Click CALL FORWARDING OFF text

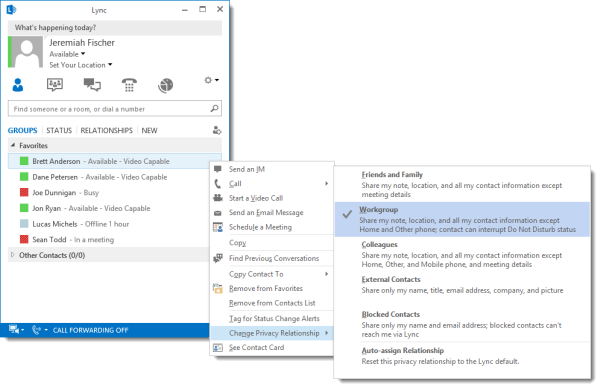[x=90, y=330]
